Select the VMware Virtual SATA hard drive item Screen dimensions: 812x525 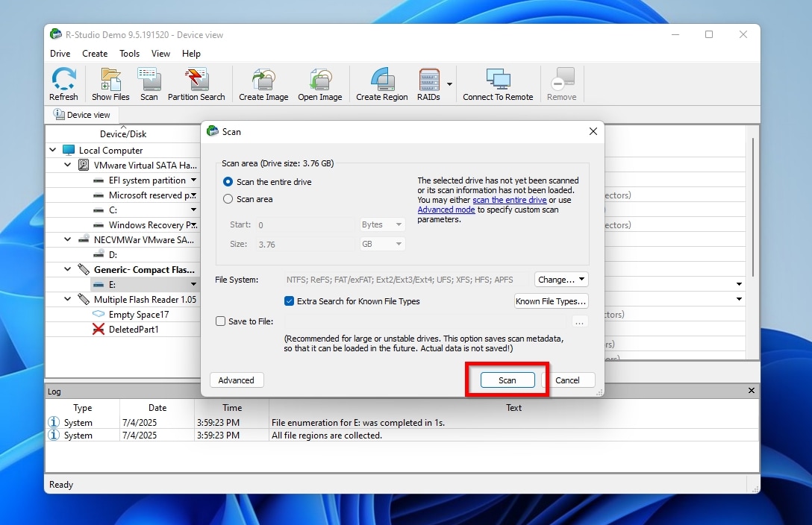[x=145, y=165]
